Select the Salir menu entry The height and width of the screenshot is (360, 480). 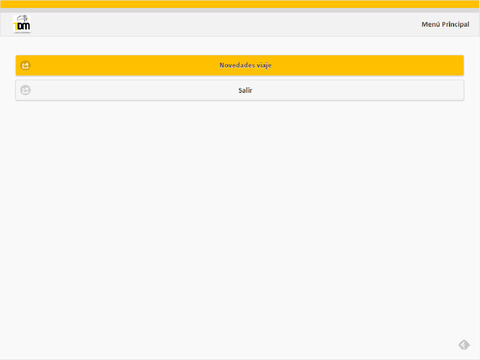click(x=240, y=90)
